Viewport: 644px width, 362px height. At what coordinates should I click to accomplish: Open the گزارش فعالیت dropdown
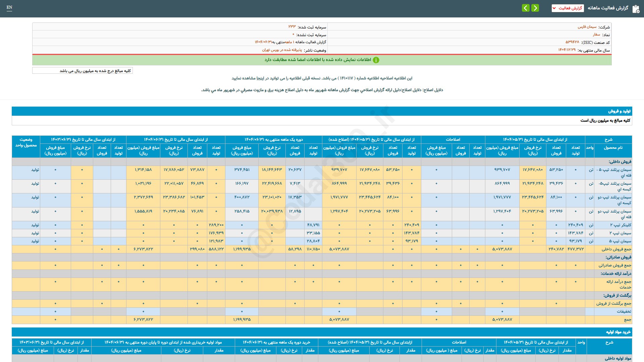(x=568, y=8)
